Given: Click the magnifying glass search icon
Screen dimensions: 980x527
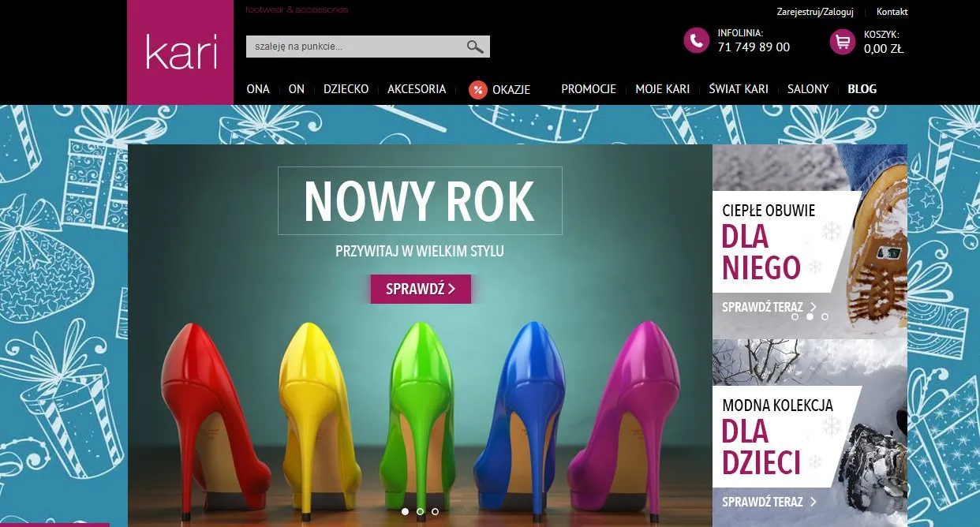Looking at the screenshot, I should point(474,47).
